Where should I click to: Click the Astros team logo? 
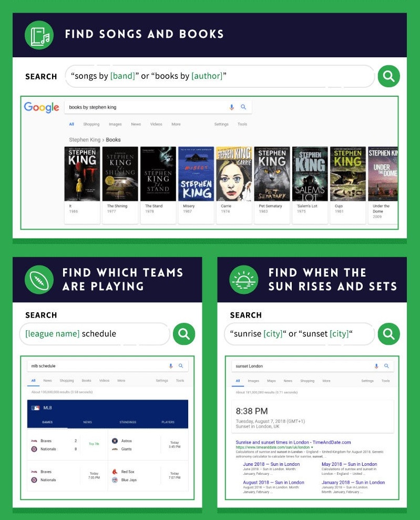click(x=115, y=441)
